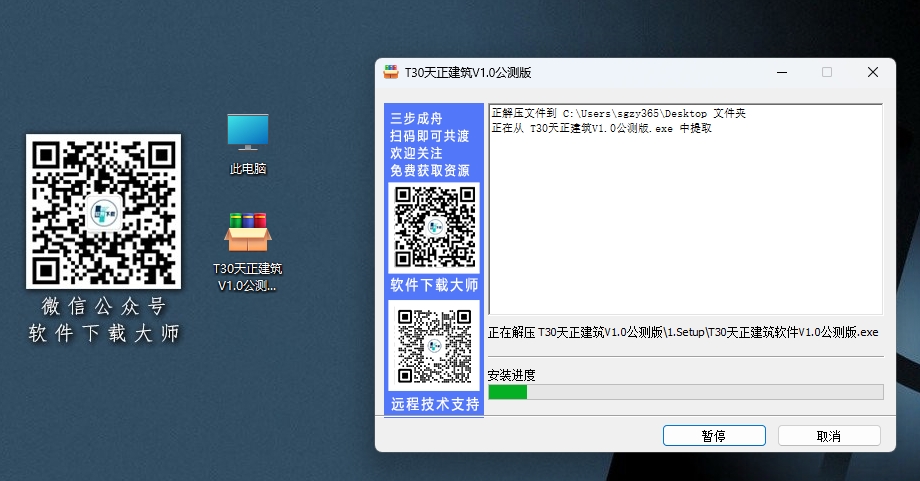The height and width of the screenshot is (481, 920).
Task: Click the 正在解压 file path status text
Action: coord(683,333)
